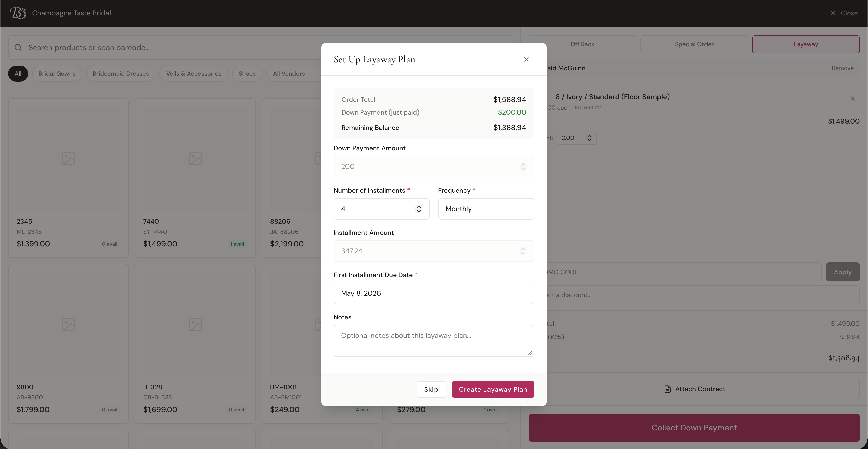Click the Notes text area

click(434, 341)
